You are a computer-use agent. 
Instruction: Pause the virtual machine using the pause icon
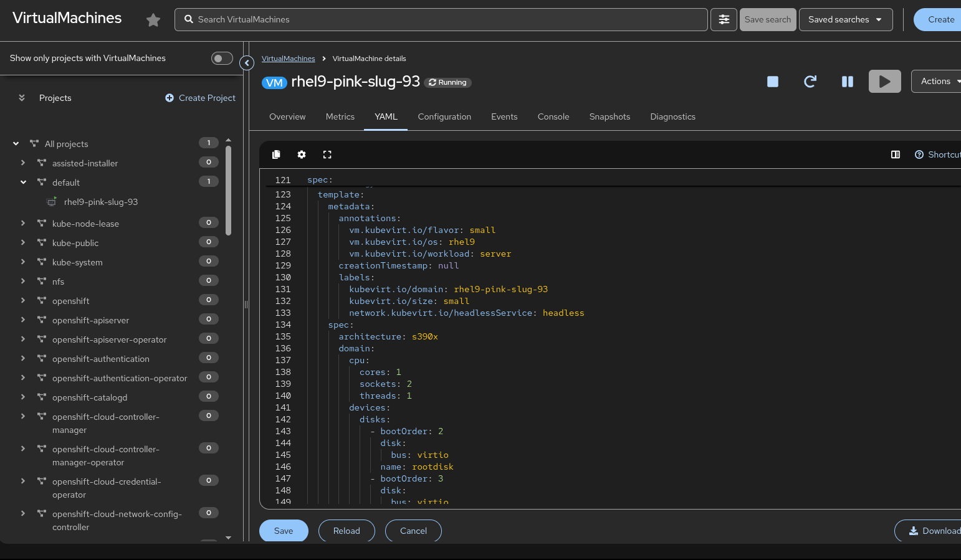[847, 82]
